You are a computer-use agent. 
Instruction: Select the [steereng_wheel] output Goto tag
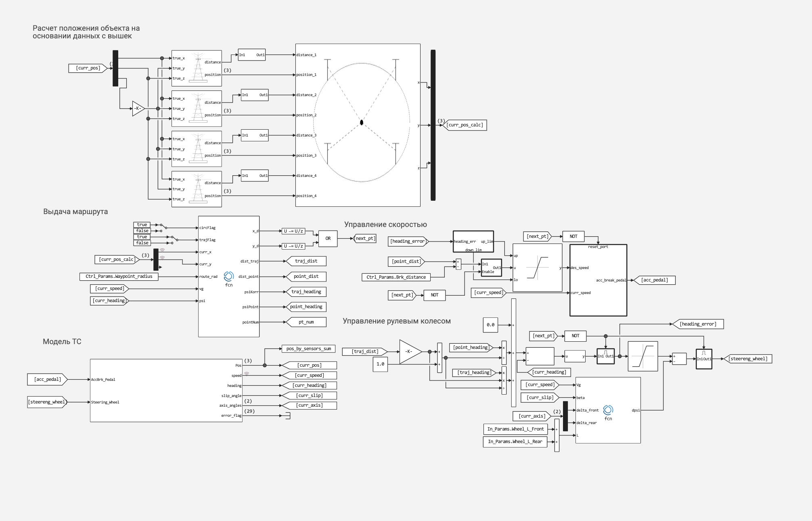coord(748,359)
